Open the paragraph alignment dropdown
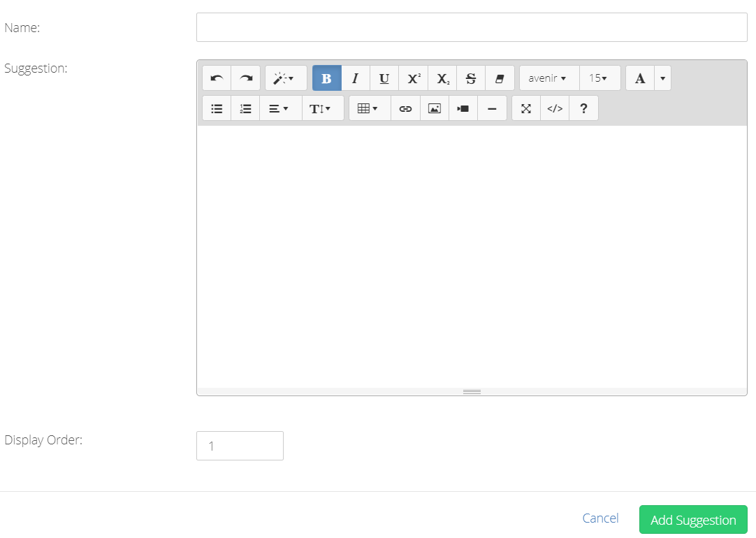The height and width of the screenshot is (538, 756). tap(281, 108)
